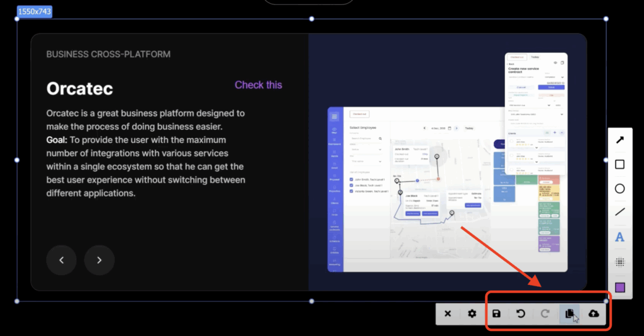Go to next slide with right chevron
The width and height of the screenshot is (644, 336).
pyautogui.click(x=99, y=260)
